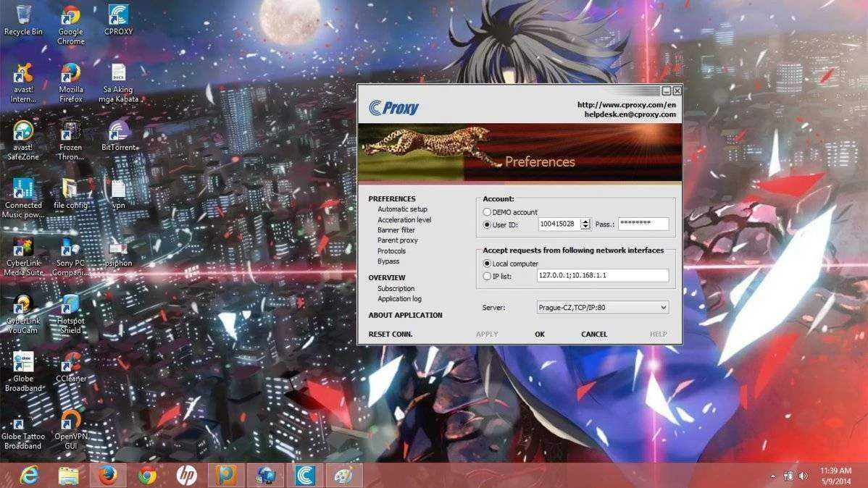Viewport: 868px width, 488px height.
Task: Select the User ID radio button
Action: (x=487, y=224)
